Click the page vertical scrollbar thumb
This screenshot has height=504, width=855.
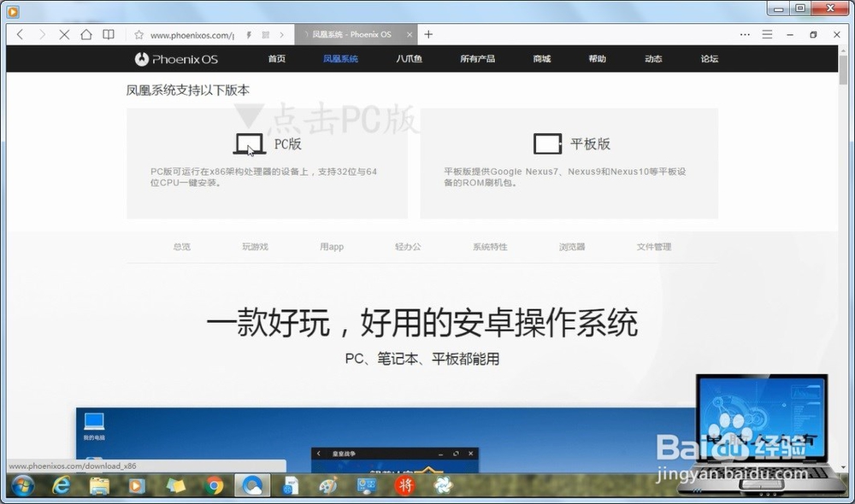click(x=844, y=70)
